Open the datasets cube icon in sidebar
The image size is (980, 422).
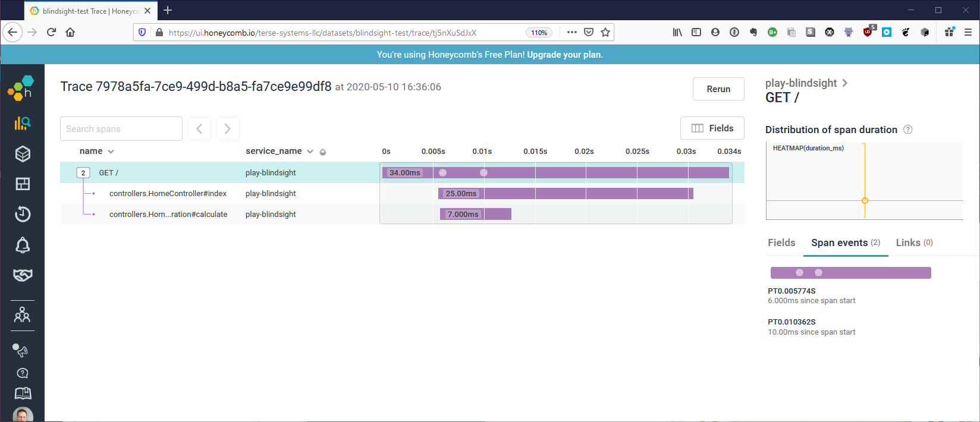point(23,154)
